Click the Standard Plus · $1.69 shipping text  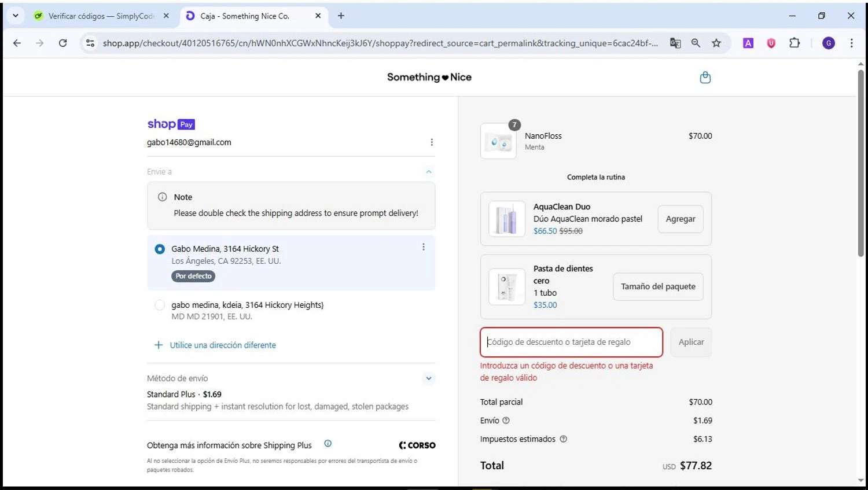coord(184,394)
